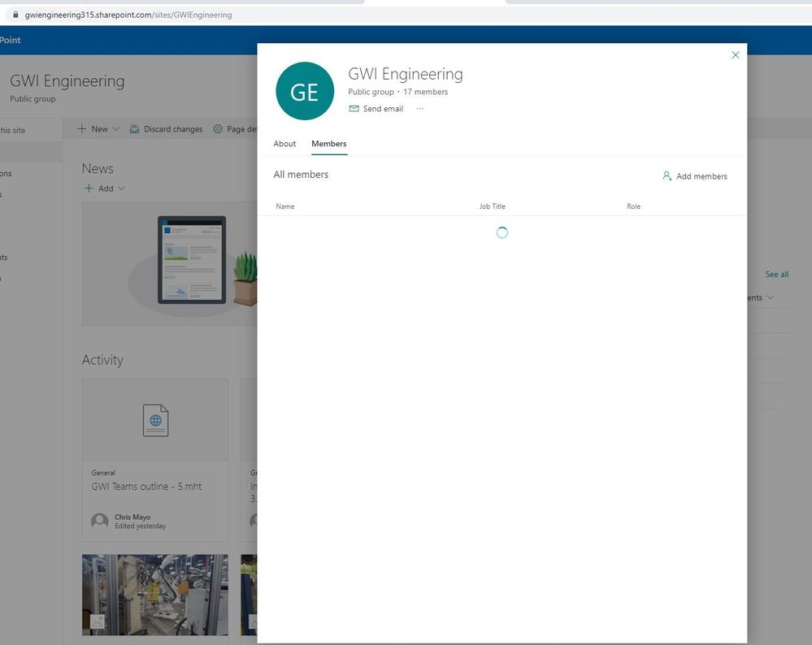Open the more options ellipsis in group panel
The image size is (812, 645).
(420, 109)
